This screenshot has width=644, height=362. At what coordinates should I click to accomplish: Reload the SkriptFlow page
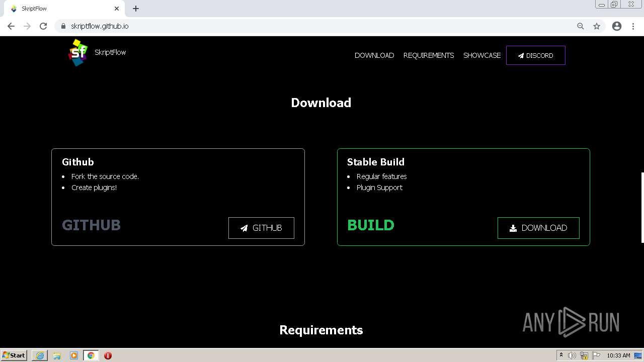43,26
